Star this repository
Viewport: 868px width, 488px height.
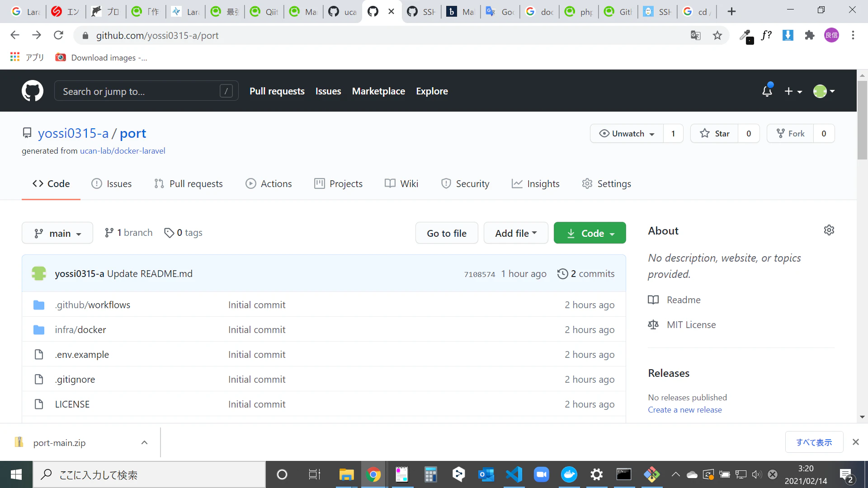coord(714,133)
